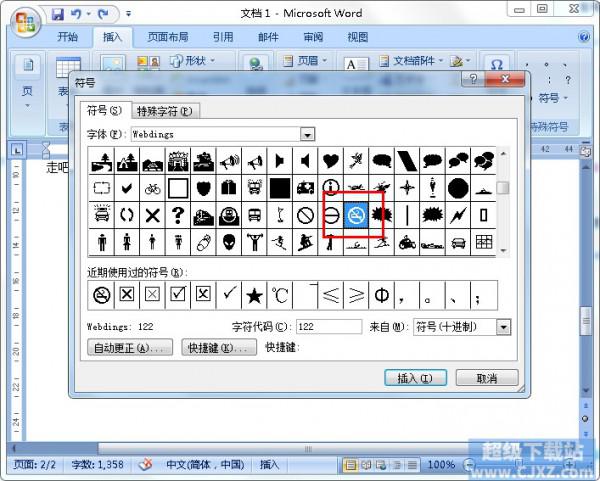Click symbol grid scrollbar down arrow
This screenshot has height=481, width=600.
[503, 251]
